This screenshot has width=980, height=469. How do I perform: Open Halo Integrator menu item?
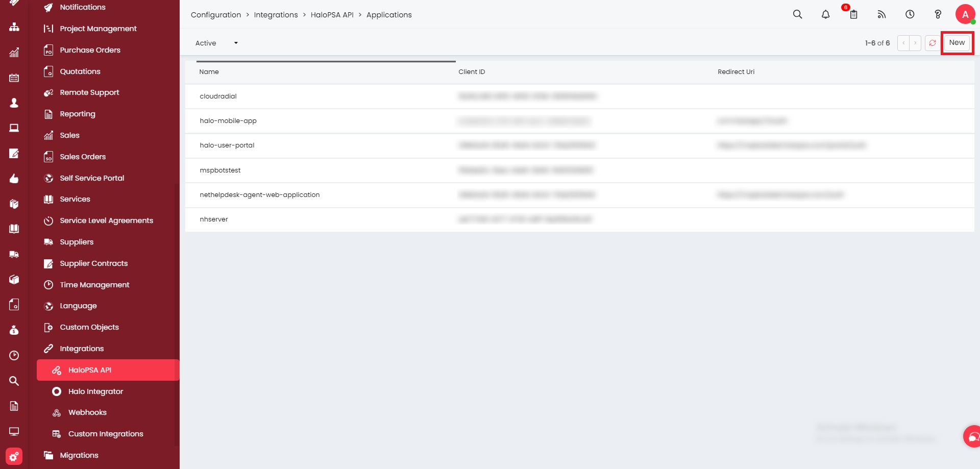coord(95,391)
